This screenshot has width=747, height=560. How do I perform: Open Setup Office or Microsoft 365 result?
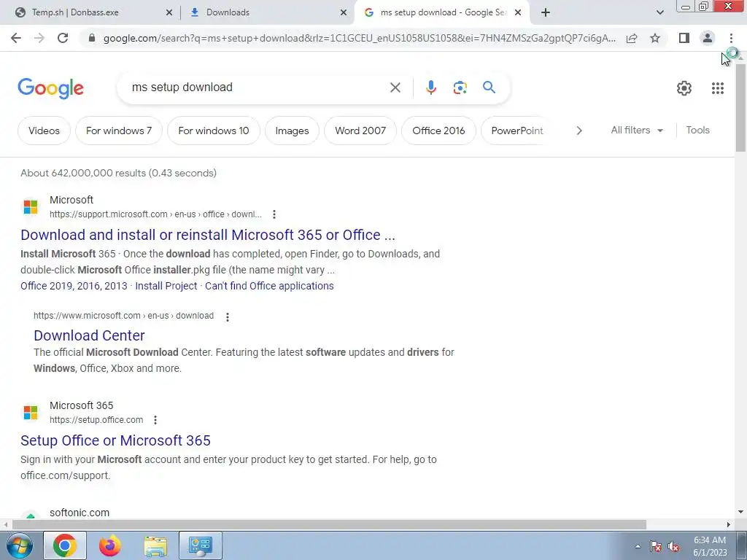click(115, 440)
